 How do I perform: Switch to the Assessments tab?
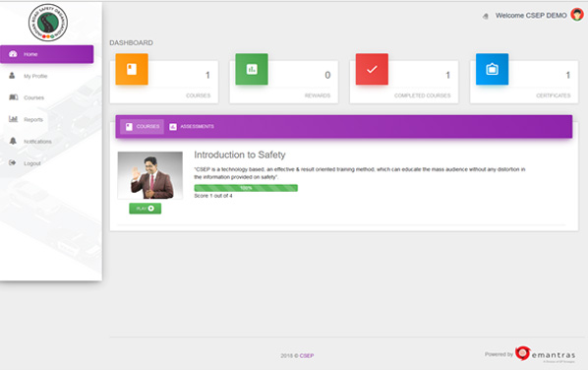click(x=192, y=127)
